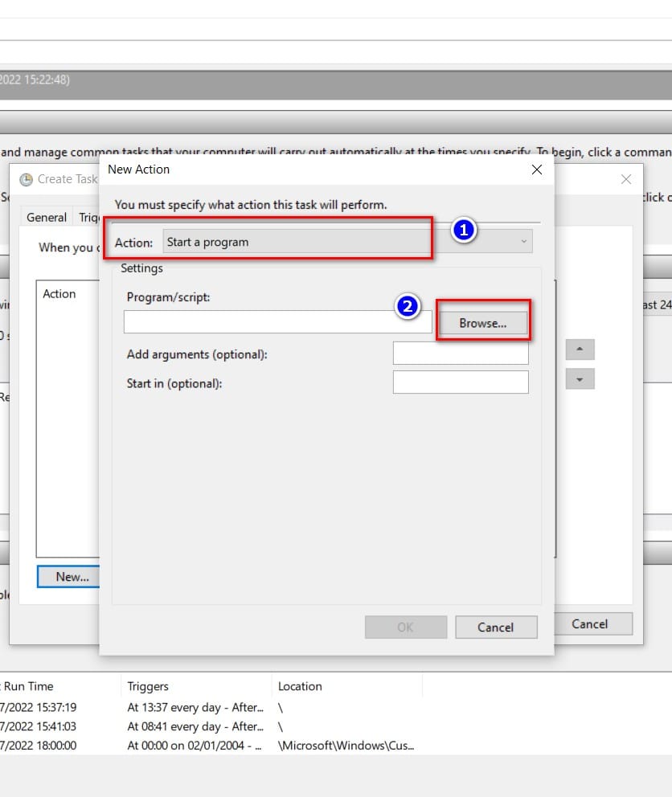Click the Add arguments (optional) field
This screenshot has height=797, width=672.
[461, 354]
